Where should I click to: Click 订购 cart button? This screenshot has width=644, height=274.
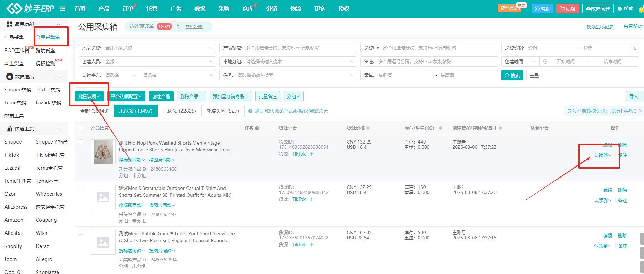[568, 9]
